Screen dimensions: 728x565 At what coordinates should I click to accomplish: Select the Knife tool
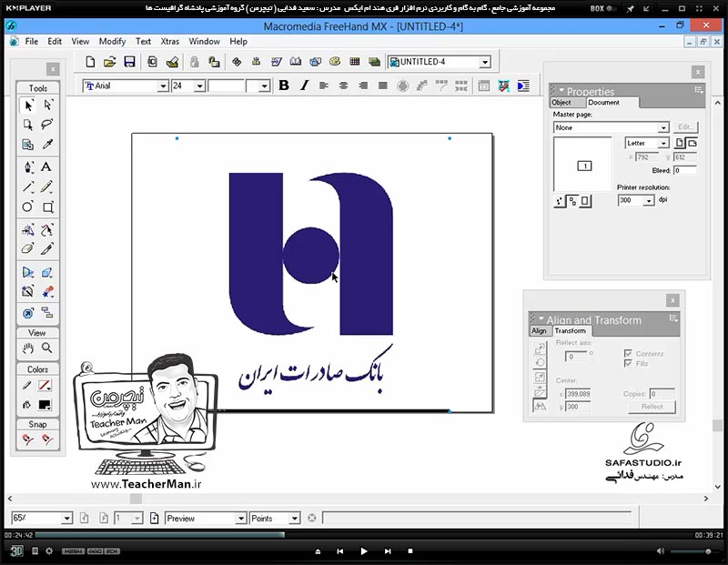click(46, 249)
